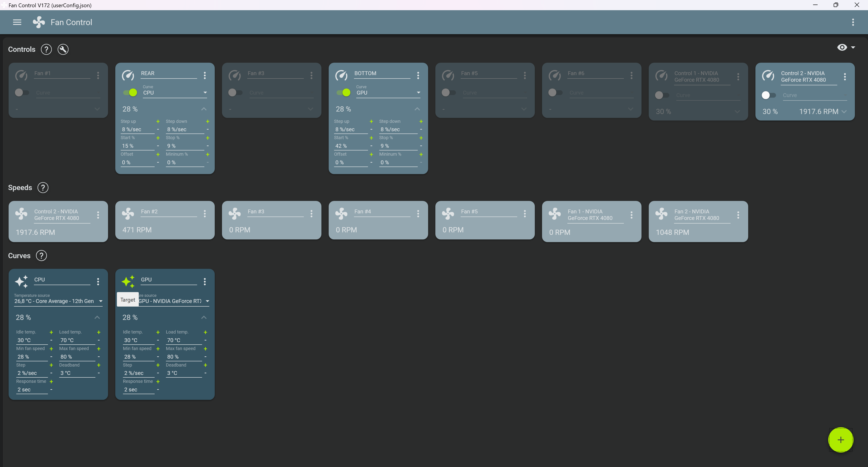
Task: Enable Control 2 NVIDIA RTX 4080 toggle
Action: pyautogui.click(x=768, y=95)
